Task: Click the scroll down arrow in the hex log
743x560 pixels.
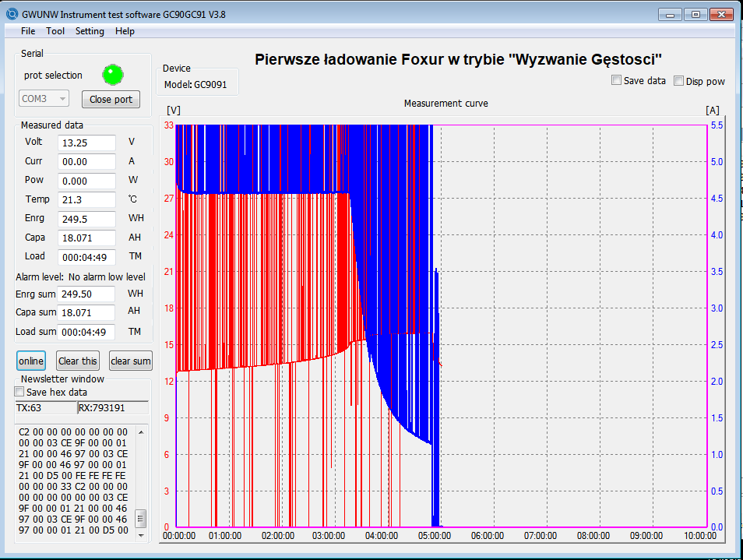Action: pyautogui.click(x=141, y=535)
